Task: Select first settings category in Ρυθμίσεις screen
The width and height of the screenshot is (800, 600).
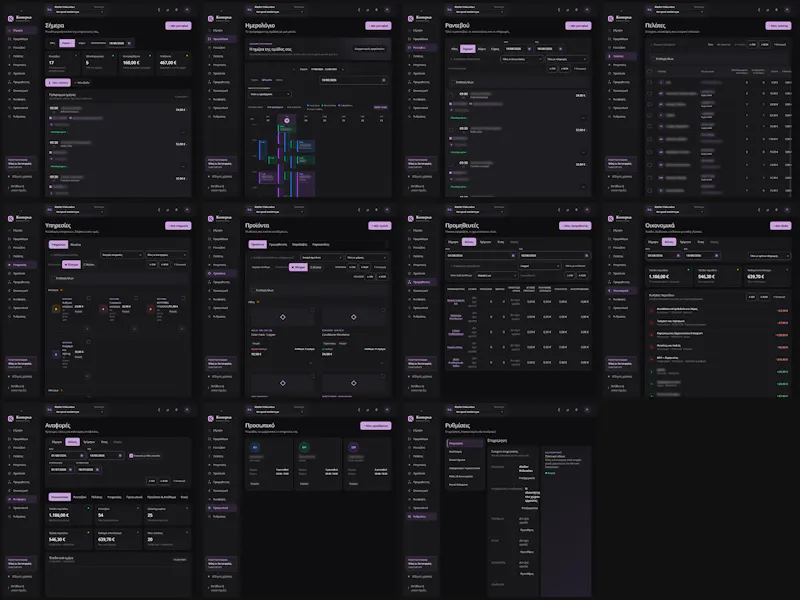Action: coord(465,443)
